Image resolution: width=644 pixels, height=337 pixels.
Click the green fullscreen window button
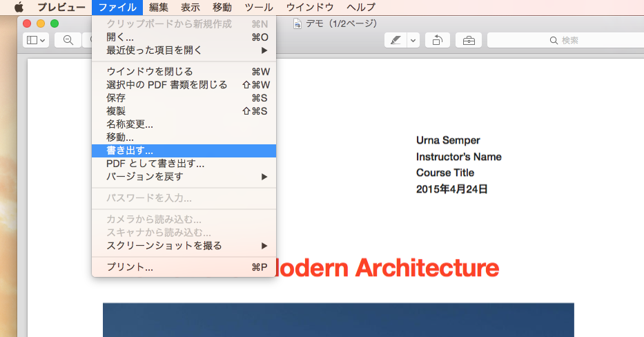[x=55, y=23]
